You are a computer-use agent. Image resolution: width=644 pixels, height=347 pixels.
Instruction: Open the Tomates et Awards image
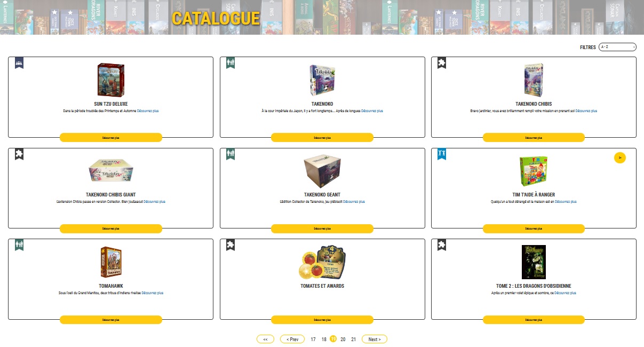pyautogui.click(x=322, y=262)
